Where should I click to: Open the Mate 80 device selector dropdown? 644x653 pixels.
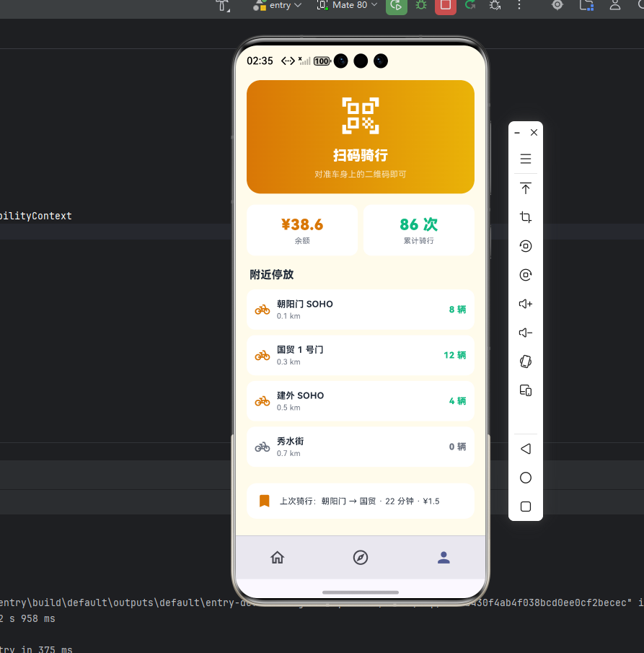[347, 6]
